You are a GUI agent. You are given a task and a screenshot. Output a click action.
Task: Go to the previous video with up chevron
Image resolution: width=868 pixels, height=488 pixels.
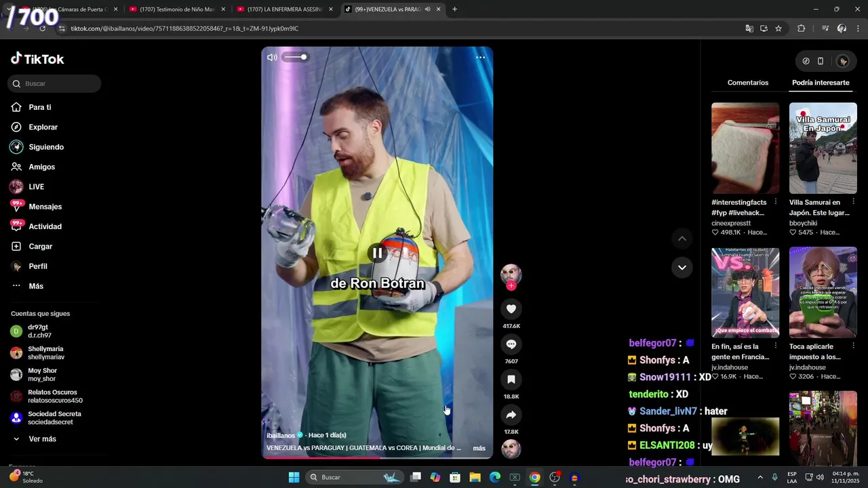[x=682, y=239]
